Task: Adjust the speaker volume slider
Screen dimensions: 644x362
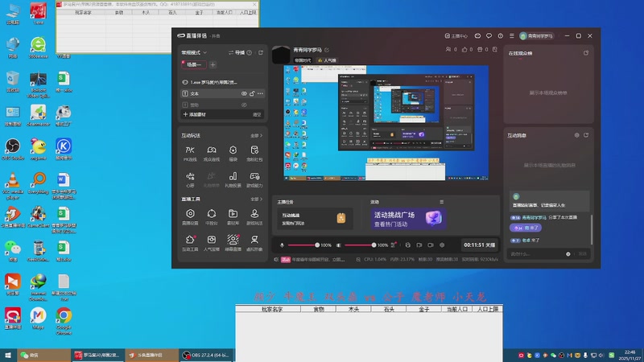Action: [x=360, y=245]
